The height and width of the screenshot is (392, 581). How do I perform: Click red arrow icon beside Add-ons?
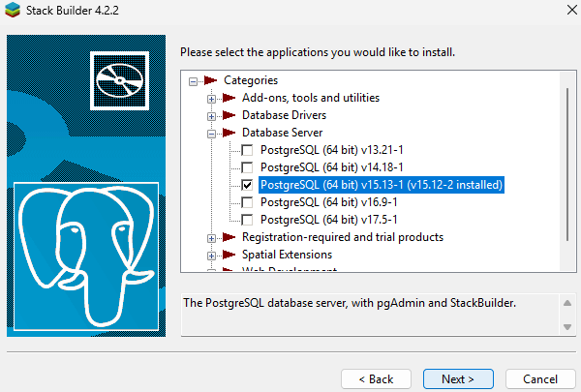coord(229,98)
